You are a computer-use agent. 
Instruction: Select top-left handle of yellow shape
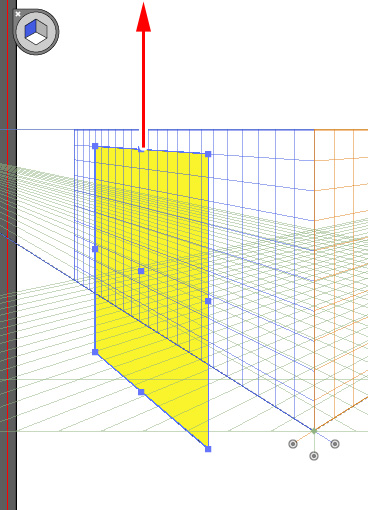[95, 146]
